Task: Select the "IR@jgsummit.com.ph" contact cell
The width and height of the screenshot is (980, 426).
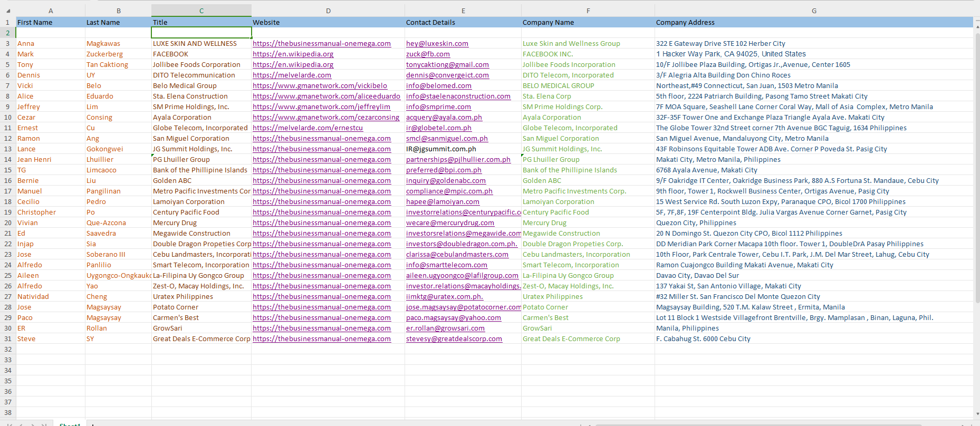Action: click(463, 149)
